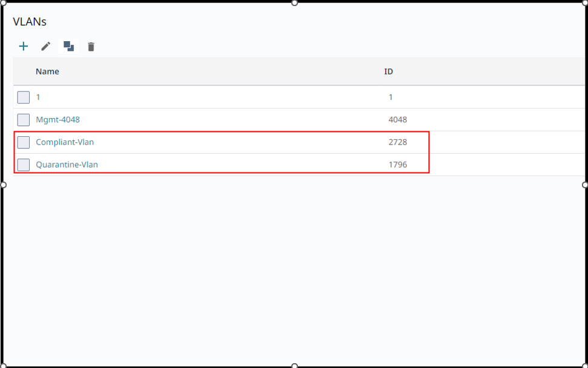Toggle the Quarantine-Vlan checkbox
The image size is (588, 368).
click(24, 165)
